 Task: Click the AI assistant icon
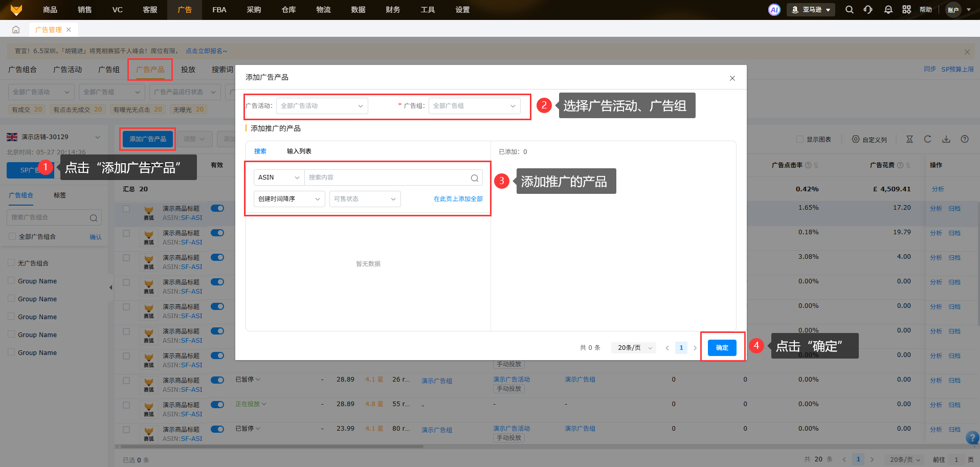(774, 10)
